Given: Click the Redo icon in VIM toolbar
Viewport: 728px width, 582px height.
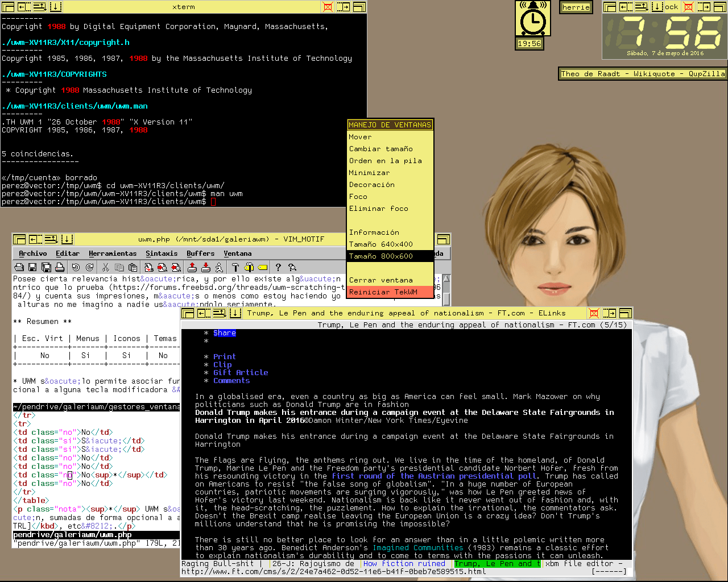Looking at the screenshot, I should (89, 267).
